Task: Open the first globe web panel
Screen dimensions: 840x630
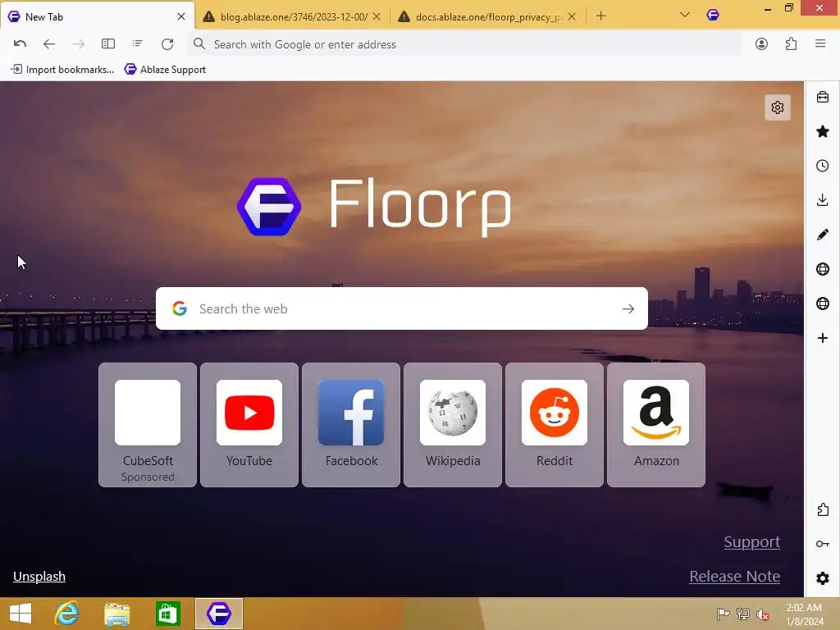Action: pyautogui.click(x=822, y=269)
